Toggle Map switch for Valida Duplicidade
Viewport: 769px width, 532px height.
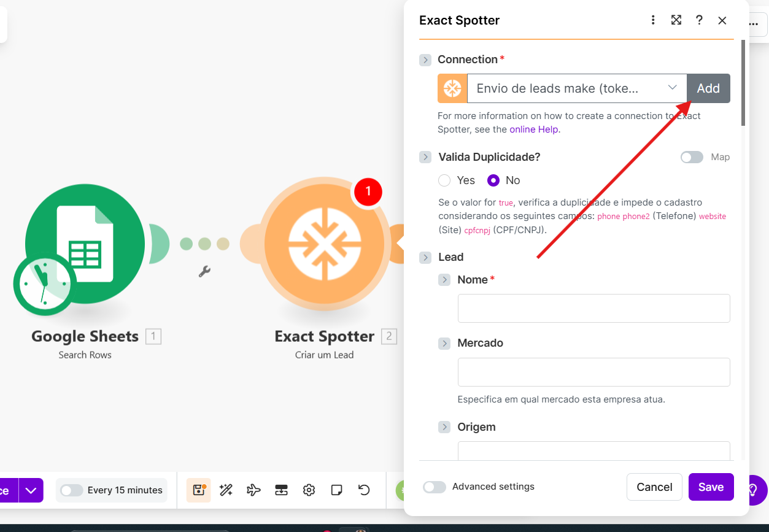(x=692, y=157)
